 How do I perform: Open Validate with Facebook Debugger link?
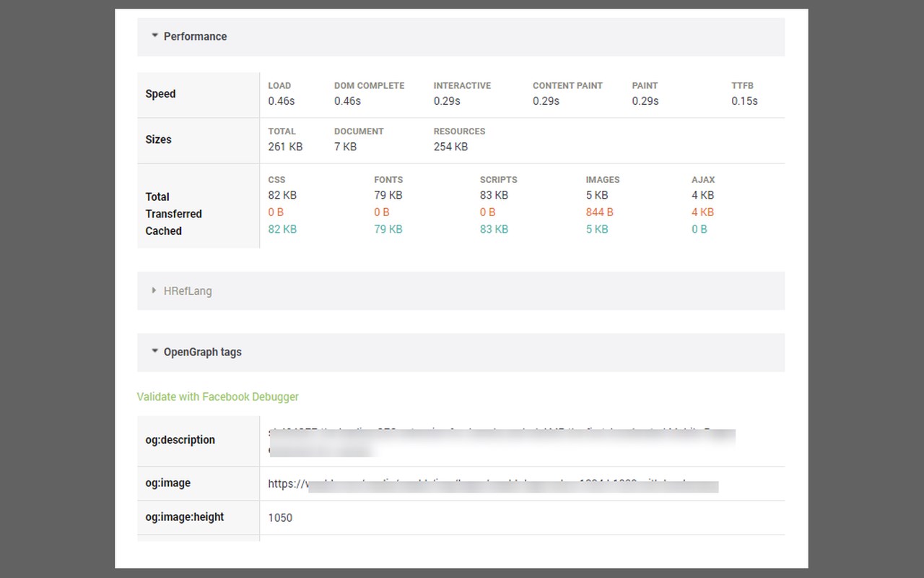click(x=217, y=397)
